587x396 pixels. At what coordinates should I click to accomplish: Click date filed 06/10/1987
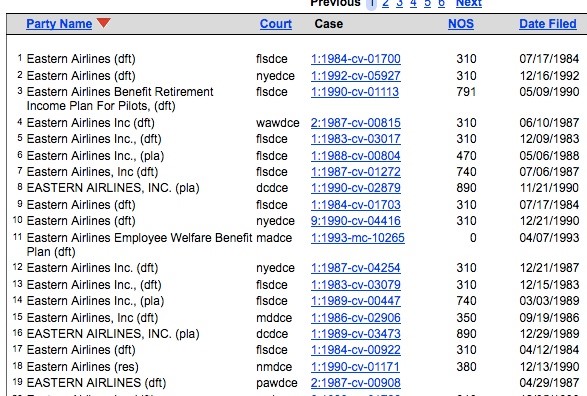click(x=549, y=123)
